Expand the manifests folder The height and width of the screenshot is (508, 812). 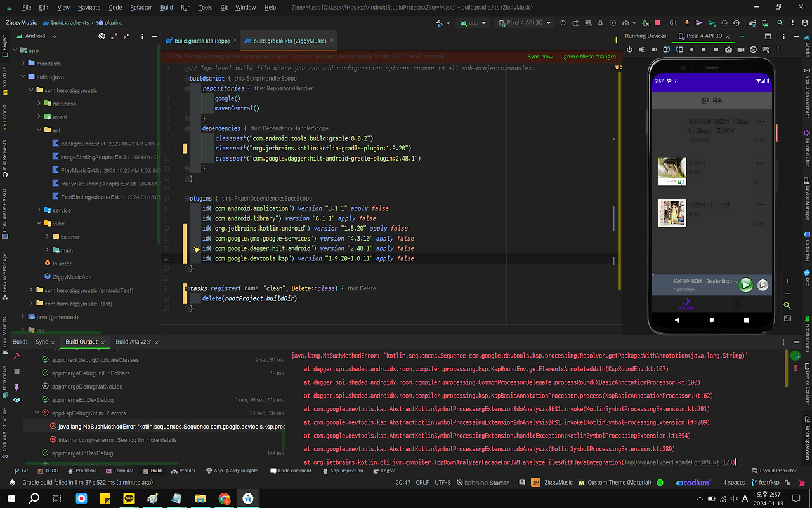click(23, 63)
